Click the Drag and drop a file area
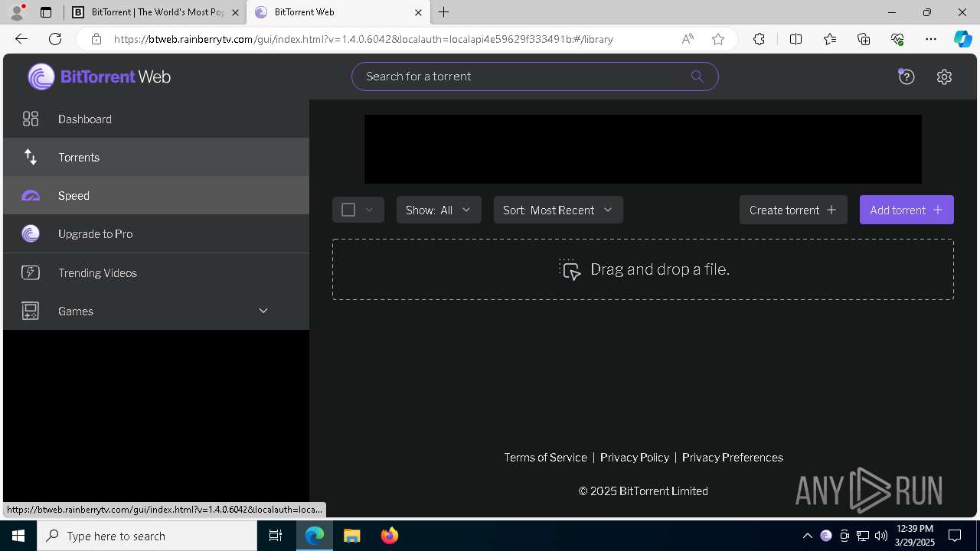 (x=643, y=269)
